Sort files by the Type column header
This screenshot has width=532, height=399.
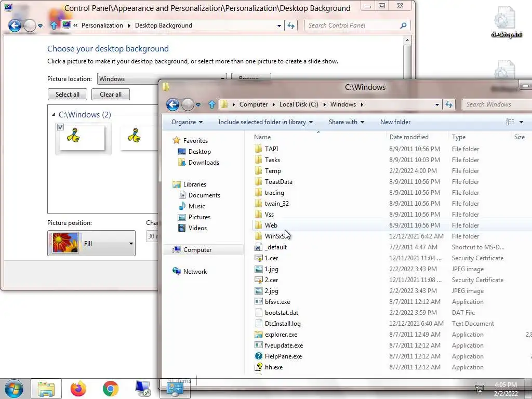(459, 137)
